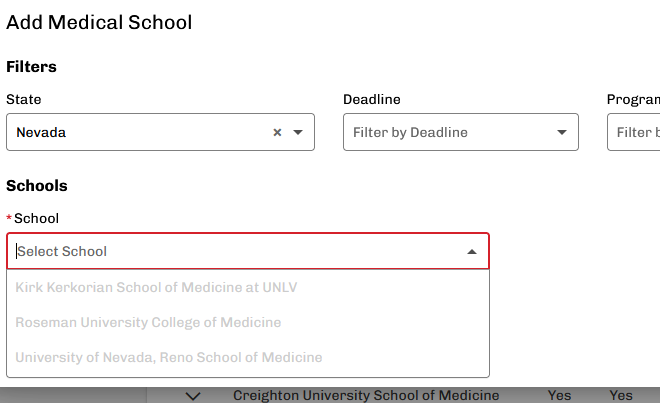Select Roseman University College of Medicine option

click(x=148, y=322)
